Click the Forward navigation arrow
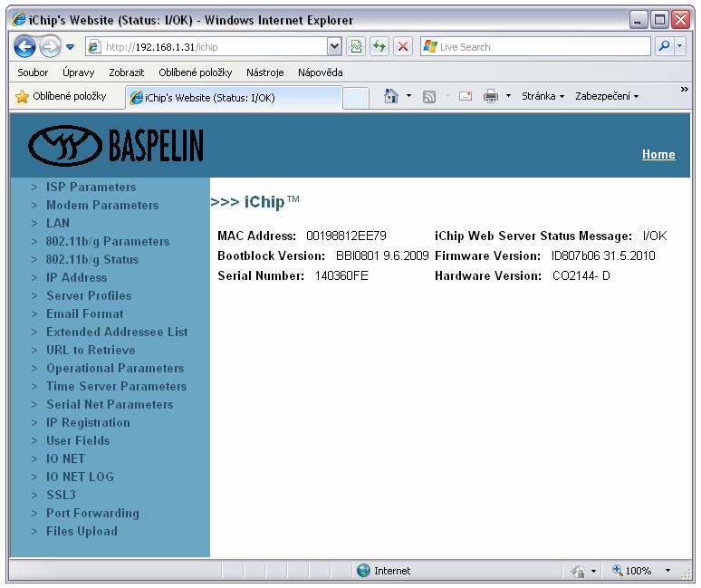The height and width of the screenshot is (588, 701). pos(50,46)
